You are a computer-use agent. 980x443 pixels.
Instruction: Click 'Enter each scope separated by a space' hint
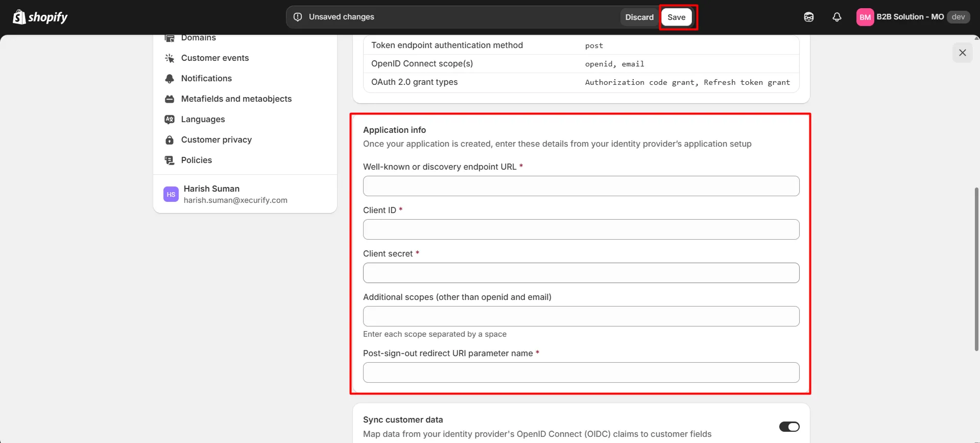click(435, 334)
